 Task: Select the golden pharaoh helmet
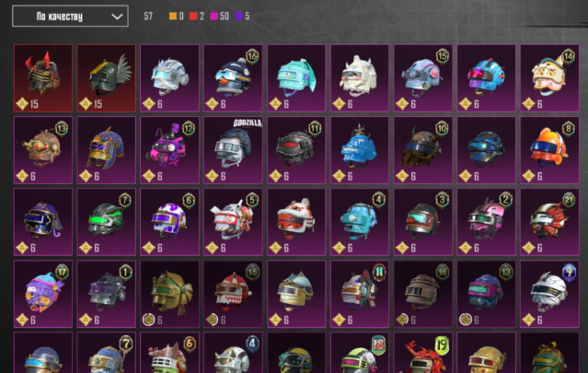[x=107, y=150]
